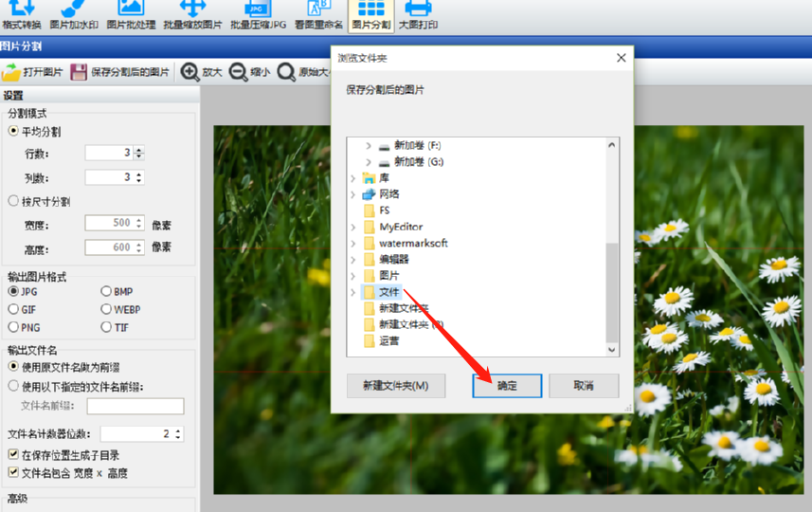
Task: Select the 运营 folder
Action: pos(381,340)
